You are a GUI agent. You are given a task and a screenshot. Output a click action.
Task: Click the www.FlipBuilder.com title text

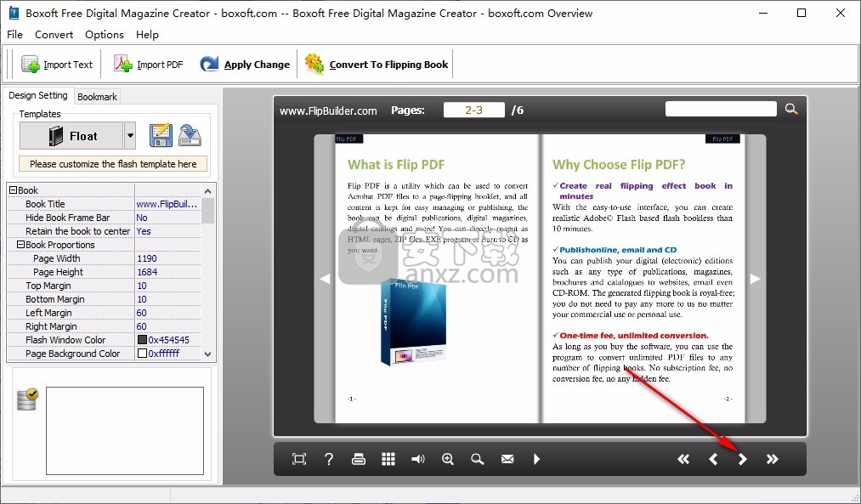point(328,110)
